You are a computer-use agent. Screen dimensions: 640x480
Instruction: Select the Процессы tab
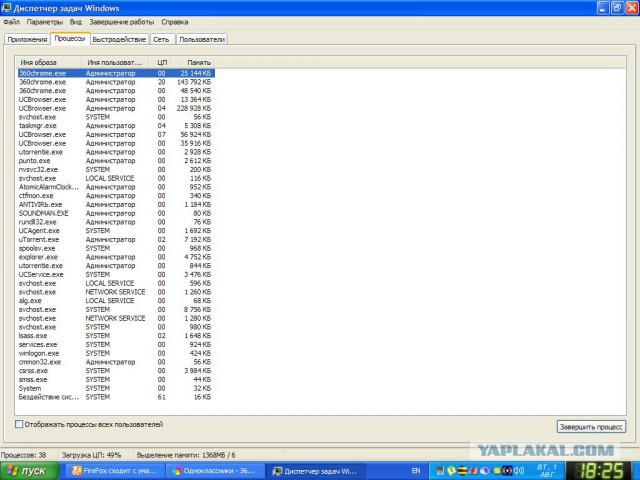click(70, 39)
